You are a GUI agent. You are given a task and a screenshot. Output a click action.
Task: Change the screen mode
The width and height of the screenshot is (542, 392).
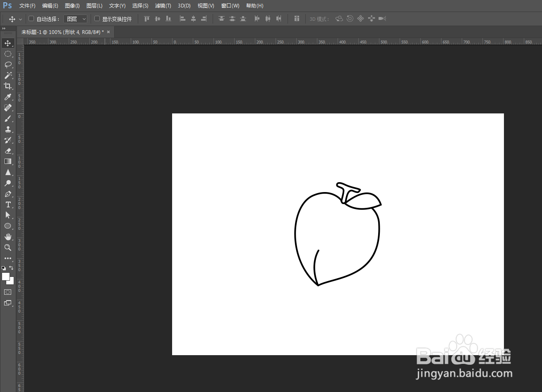click(x=8, y=303)
